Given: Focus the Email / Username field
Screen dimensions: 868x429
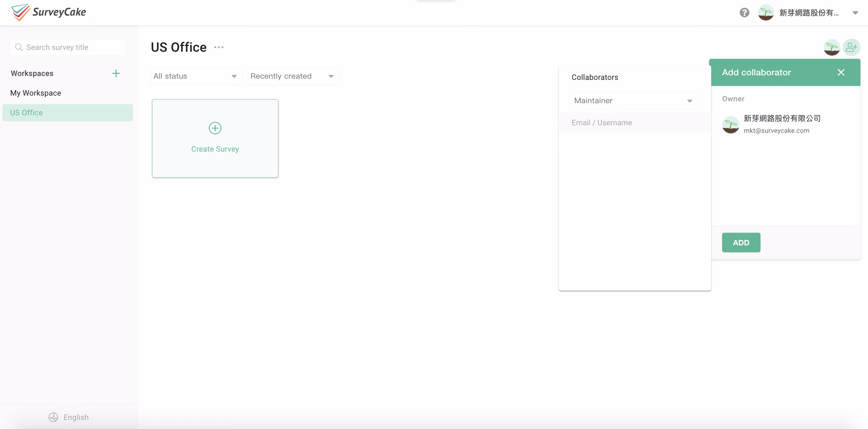Looking at the screenshot, I should (x=634, y=123).
